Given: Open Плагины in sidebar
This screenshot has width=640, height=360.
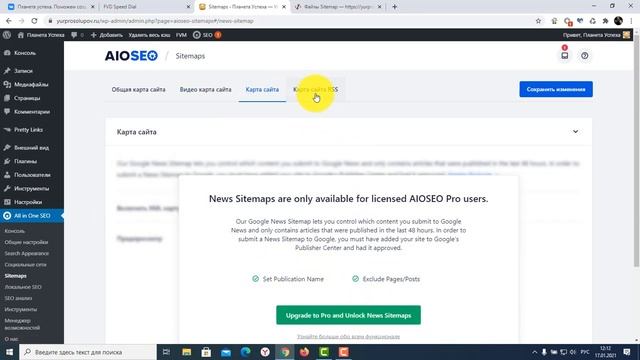Looking at the screenshot, I should pos(25,161).
